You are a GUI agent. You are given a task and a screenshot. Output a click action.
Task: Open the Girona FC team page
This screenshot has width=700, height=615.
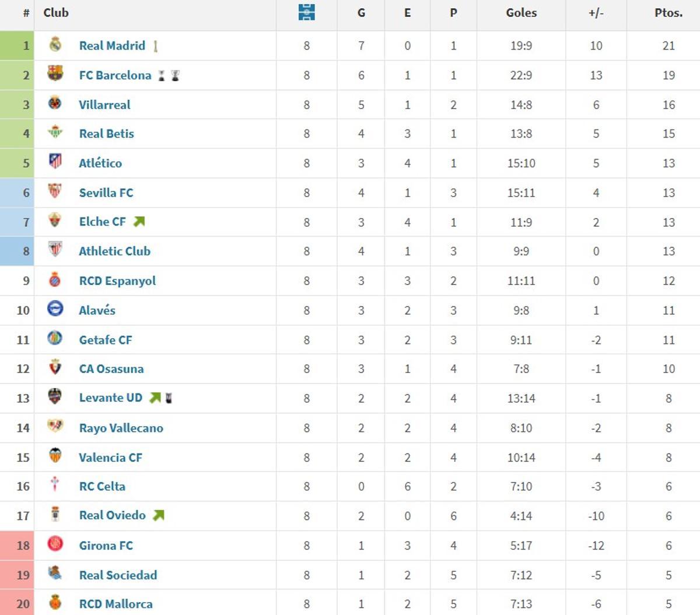point(105,546)
